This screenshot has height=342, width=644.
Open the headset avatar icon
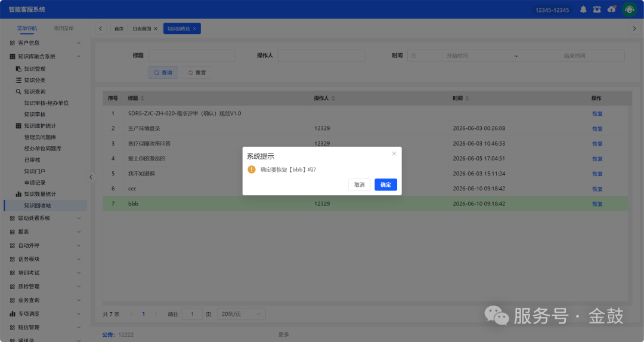click(x=629, y=10)
